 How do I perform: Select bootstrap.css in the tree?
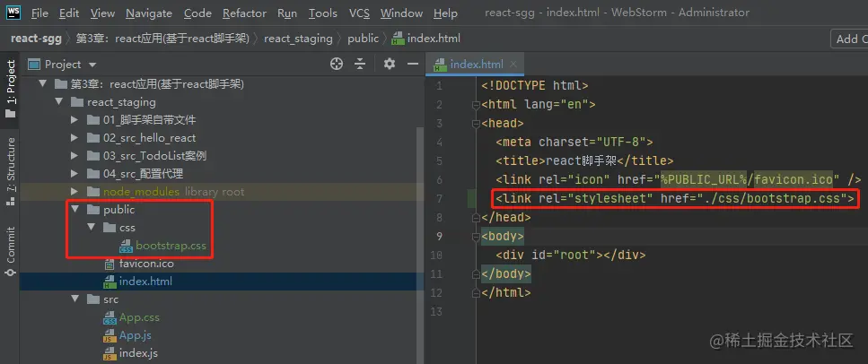pyautogui.click(x=171, y=246)
